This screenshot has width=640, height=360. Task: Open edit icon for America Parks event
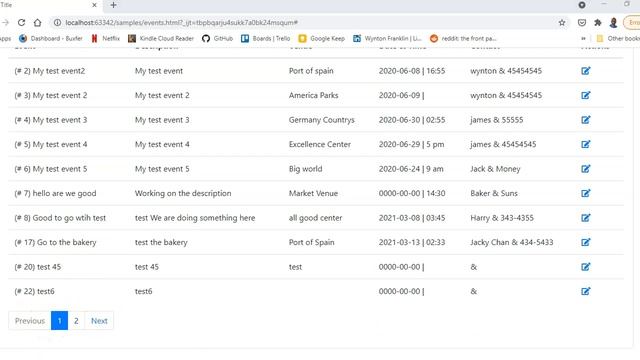(x=586, y=95)
